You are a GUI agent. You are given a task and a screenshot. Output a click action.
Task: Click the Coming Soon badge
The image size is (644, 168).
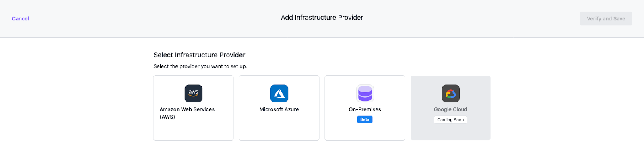pyautogui.click(x=451, y=120)
